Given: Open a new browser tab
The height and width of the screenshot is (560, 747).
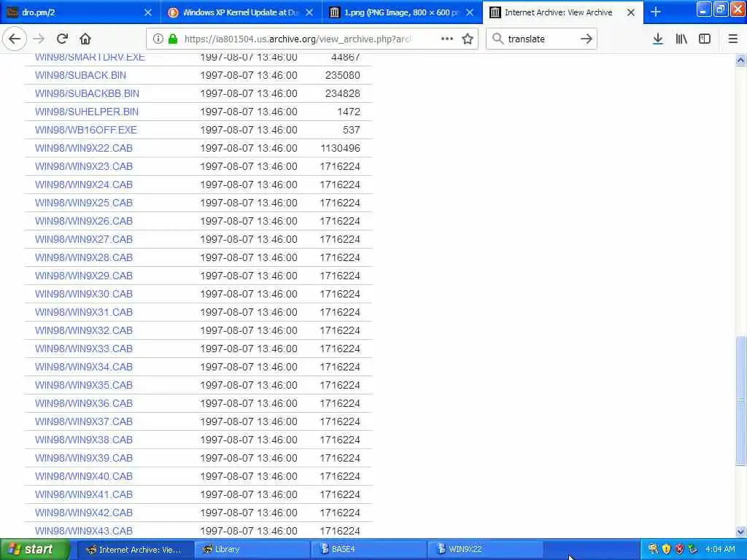Looking at the screenshot, I should [x=656, y=12].
